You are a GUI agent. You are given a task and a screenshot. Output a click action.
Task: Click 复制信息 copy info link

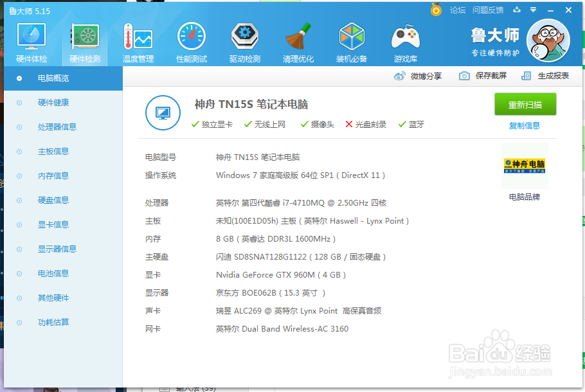(x=525, y=126)
